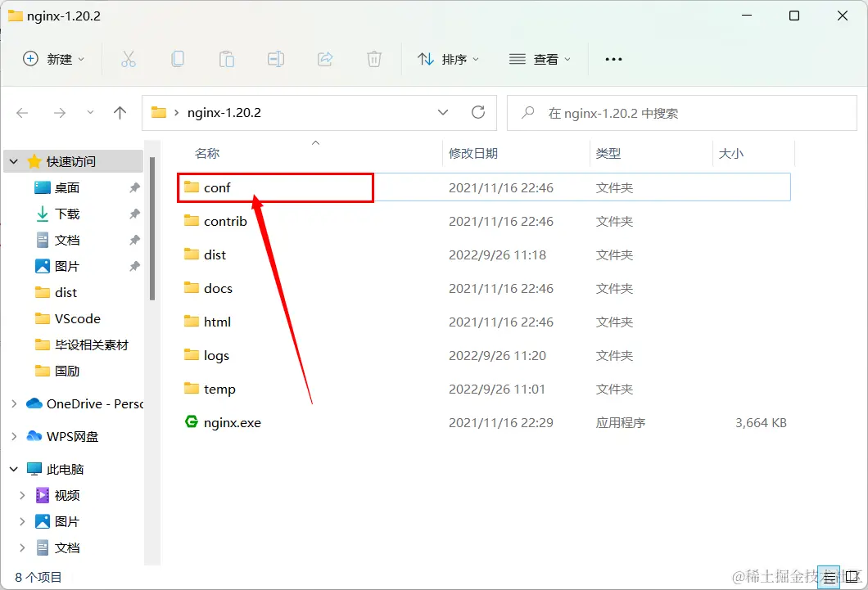The width and height of the screenshot is (868, 590).
Task: Click the Rename icon in toolbar
Action: (x=276, y=59)
